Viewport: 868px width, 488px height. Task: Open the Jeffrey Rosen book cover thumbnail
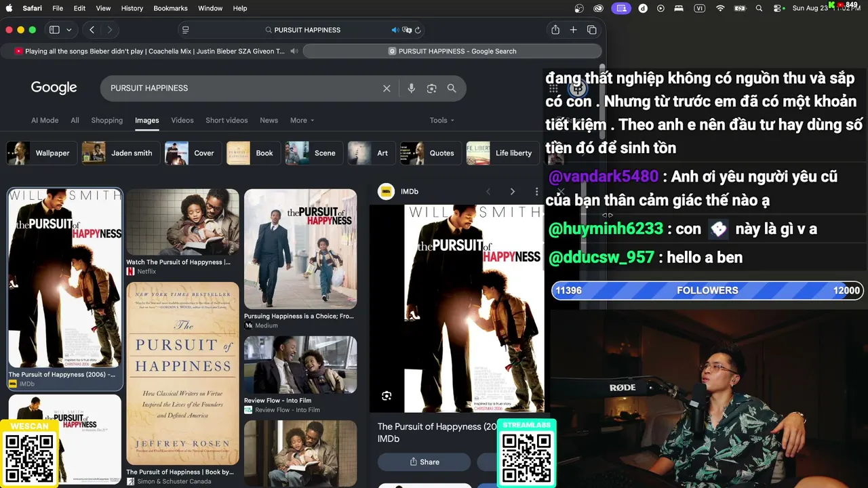(182, 373)
